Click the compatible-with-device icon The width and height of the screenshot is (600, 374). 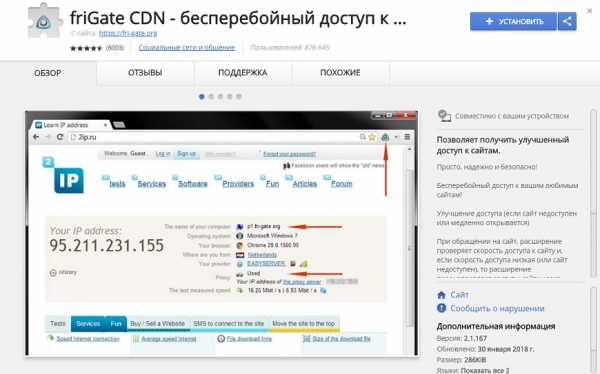coord(444,116)
